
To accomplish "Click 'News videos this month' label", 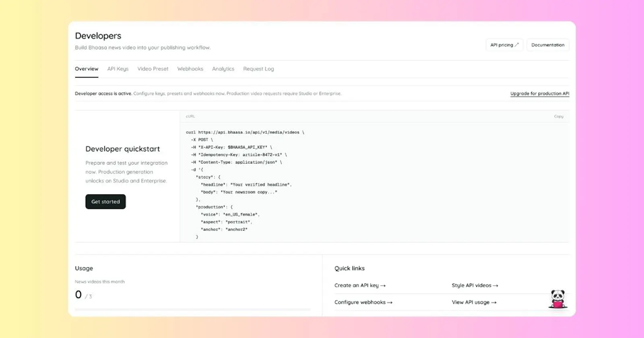I will pyautogui.click(x=100, y=282).
